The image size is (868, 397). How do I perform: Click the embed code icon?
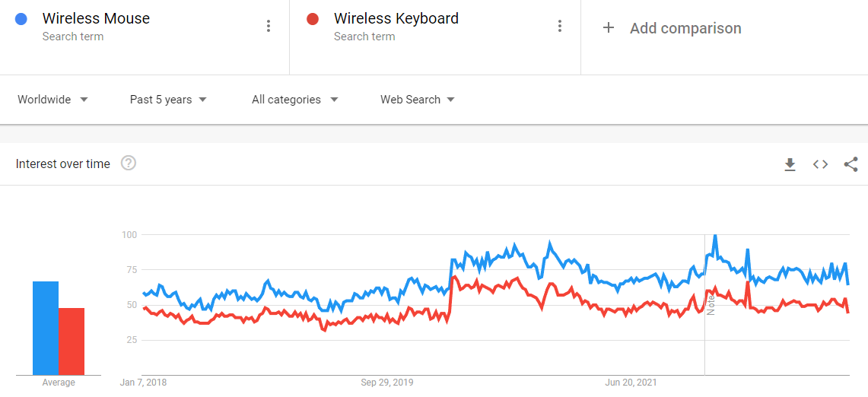[820, 164]
